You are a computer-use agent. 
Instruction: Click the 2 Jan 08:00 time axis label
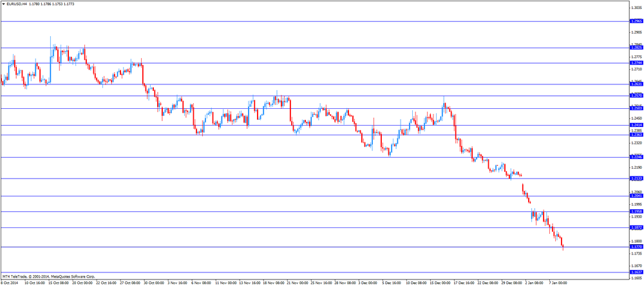coord(536,283)
